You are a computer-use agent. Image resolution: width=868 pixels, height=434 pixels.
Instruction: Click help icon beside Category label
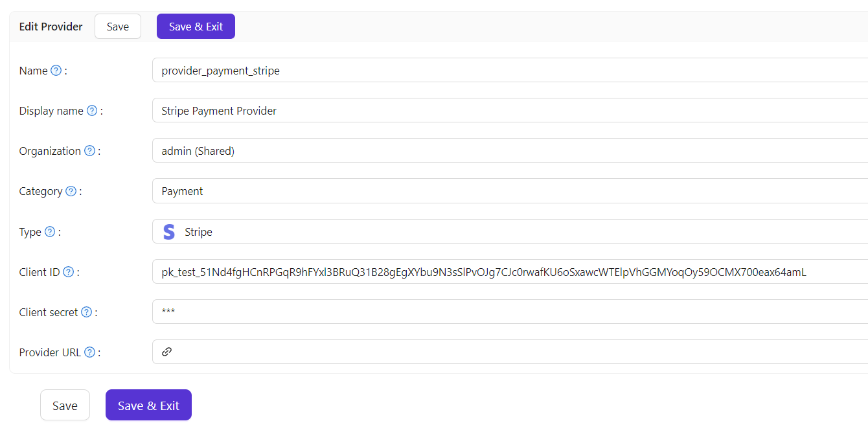(71, 191)
